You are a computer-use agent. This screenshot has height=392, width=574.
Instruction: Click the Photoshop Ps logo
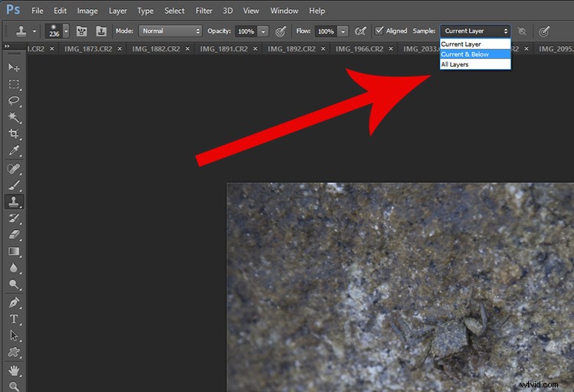click(13, 10)
